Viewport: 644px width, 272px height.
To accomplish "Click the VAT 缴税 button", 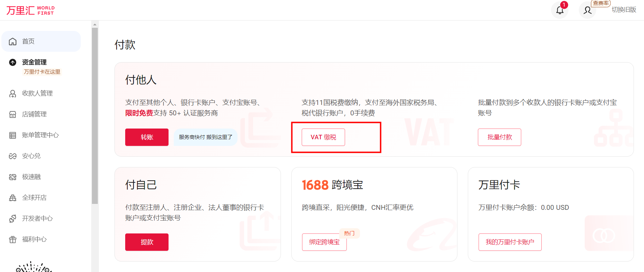I will [x=323, y=137].
